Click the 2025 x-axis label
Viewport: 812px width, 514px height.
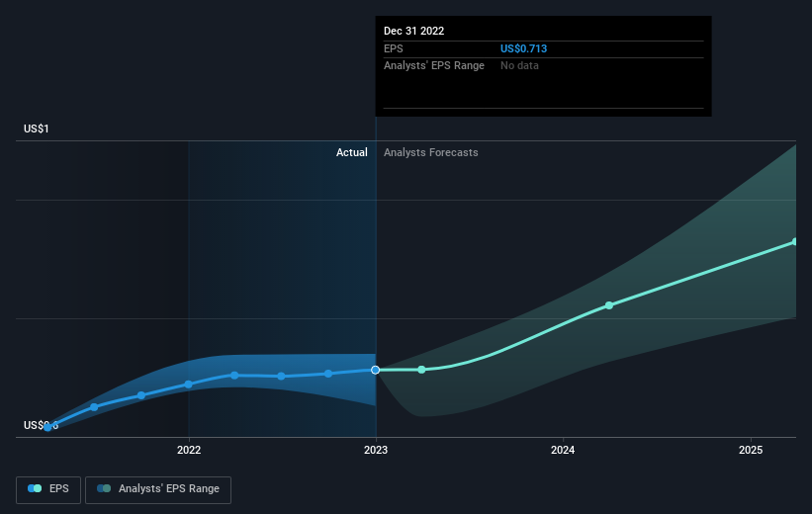point(751,450)
